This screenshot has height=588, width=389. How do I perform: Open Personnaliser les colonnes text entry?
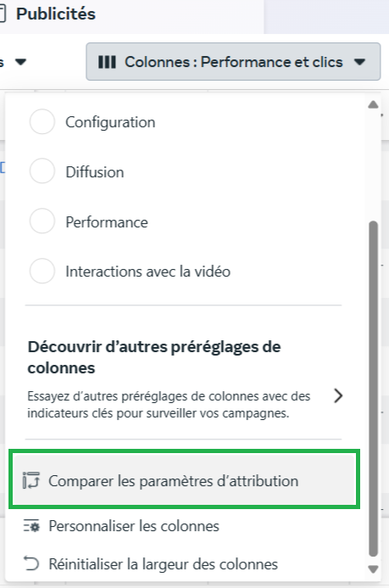[134, 526]
